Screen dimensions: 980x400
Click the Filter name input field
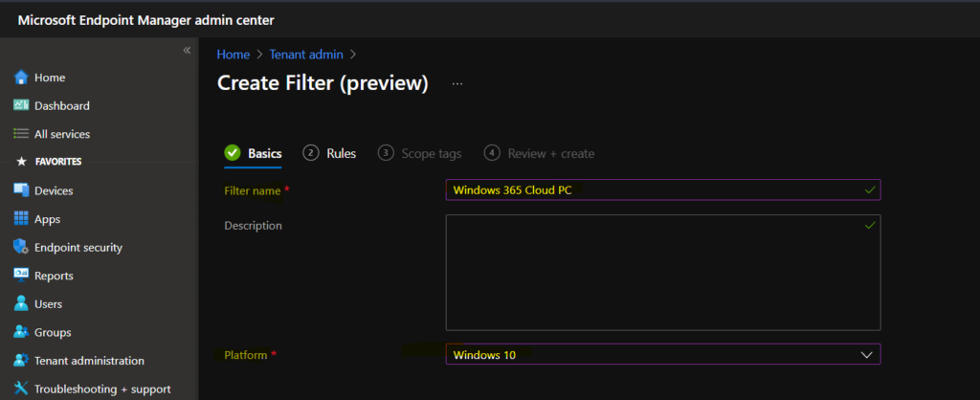(663, 190)
